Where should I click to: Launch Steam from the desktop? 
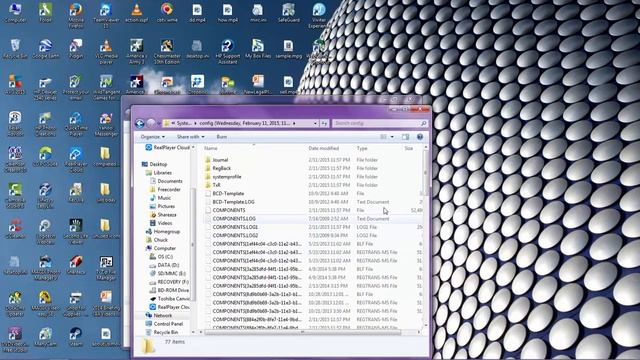76,338
